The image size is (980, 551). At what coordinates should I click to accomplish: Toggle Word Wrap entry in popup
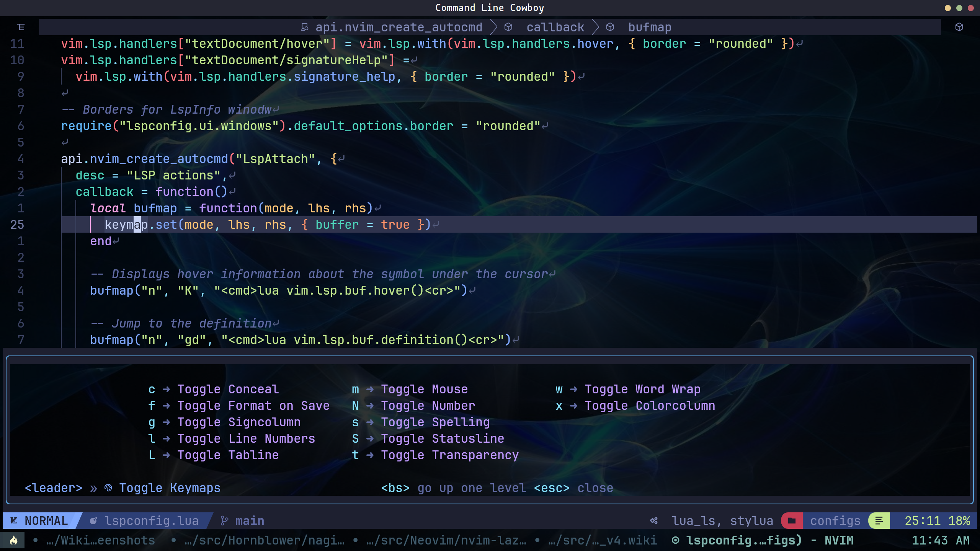point(642,389)
